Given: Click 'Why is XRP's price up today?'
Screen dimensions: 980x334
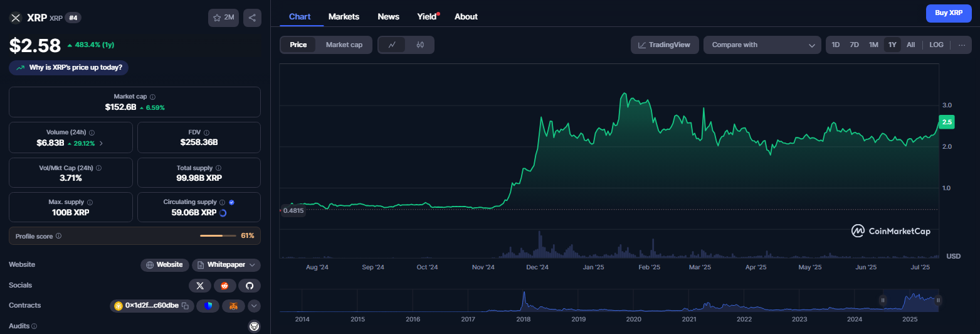Looking at the screenshot, I should [x=70, y=68].
